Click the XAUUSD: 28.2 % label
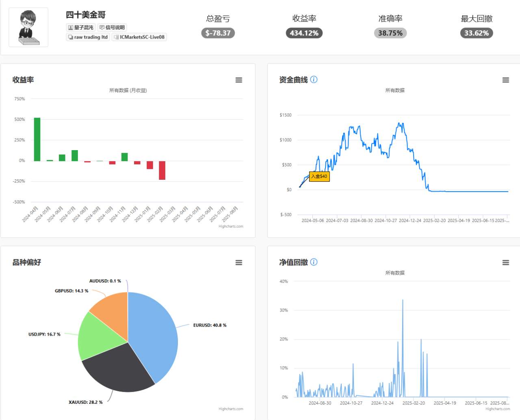The height and width of the screenshot is (420, 520). tap(85, 402)
